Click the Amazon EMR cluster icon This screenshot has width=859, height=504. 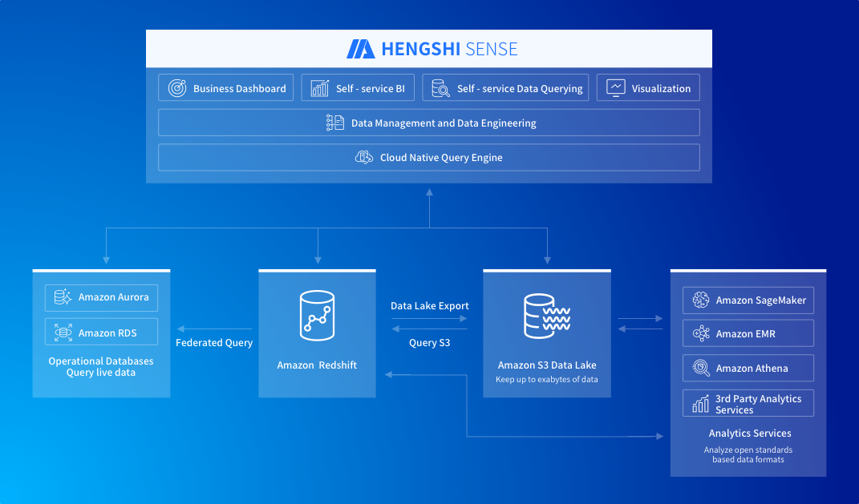click(x=701, y=333)
